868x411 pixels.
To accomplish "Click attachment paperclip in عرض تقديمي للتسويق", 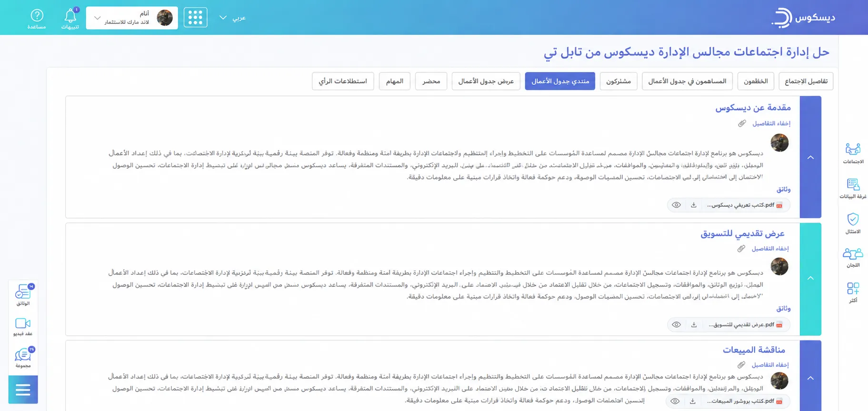I will [741, 249].
